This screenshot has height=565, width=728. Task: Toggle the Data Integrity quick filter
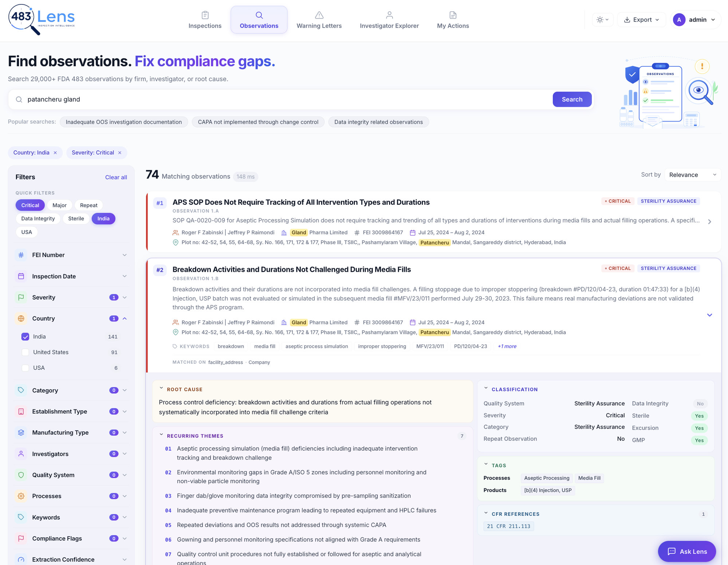pos(38,219)
